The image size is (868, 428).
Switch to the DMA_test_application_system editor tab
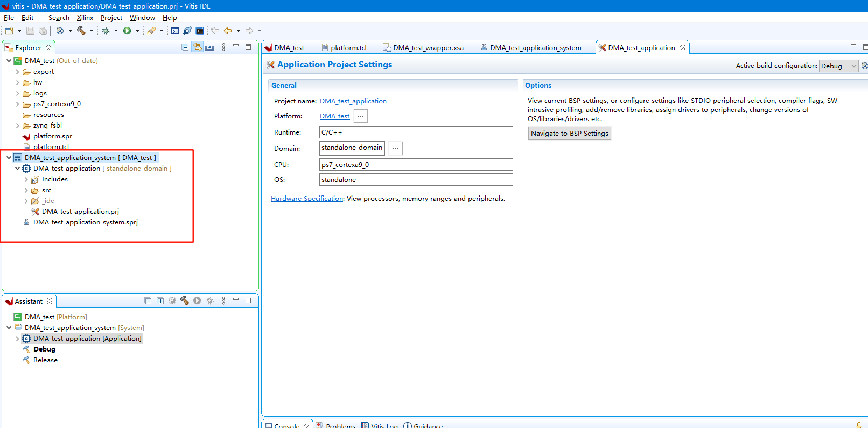[x=531, y=47]
